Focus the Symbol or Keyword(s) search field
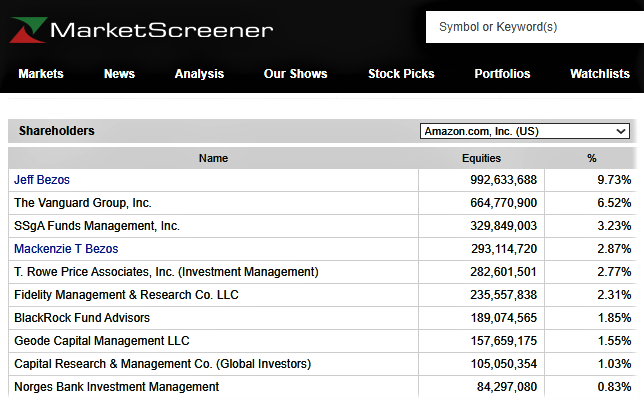 (535, 27)
